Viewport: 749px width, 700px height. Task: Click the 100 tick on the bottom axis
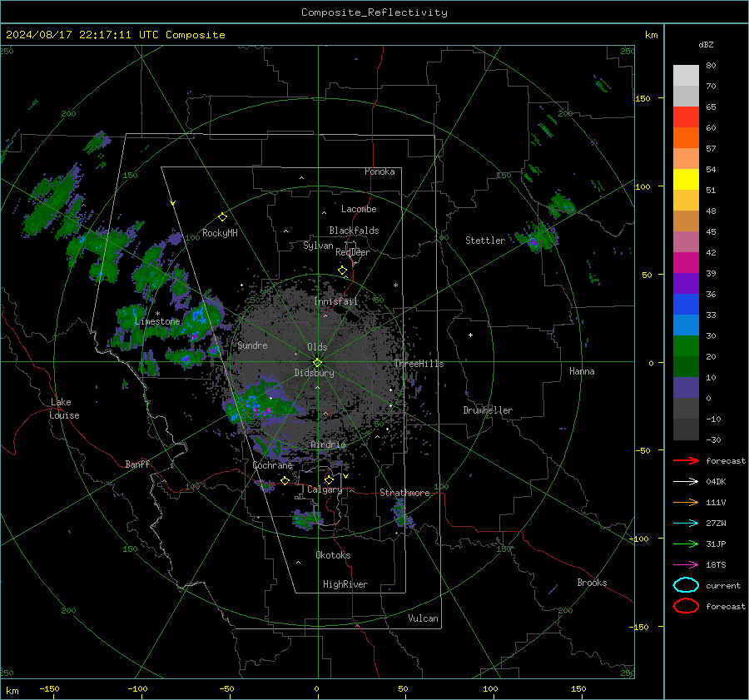(490, 688)
